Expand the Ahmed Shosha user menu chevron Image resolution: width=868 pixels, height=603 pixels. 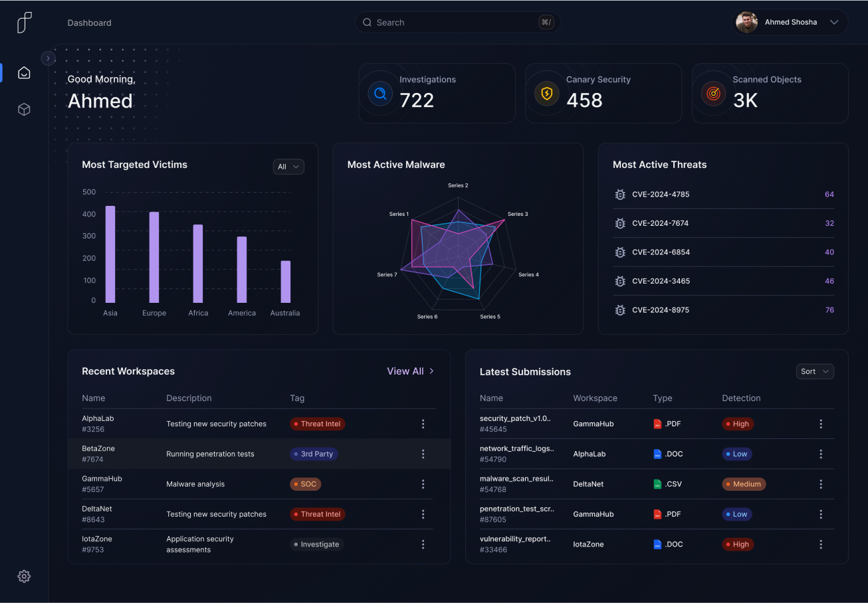[x=834, y=22]
